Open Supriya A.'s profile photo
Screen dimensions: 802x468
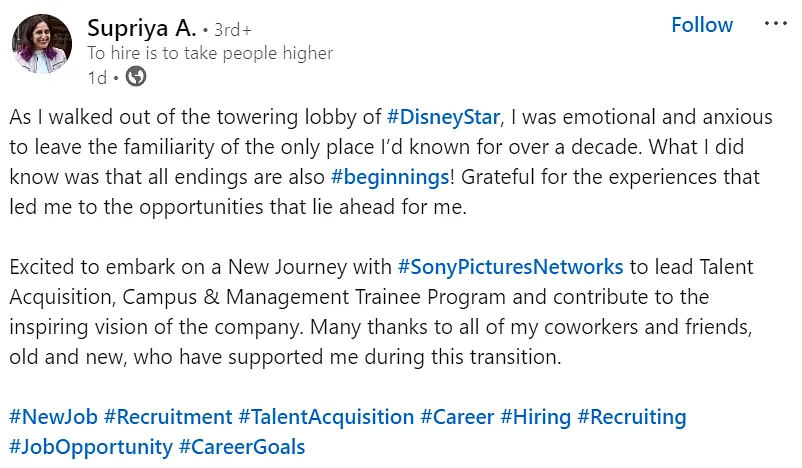(42, 44)
